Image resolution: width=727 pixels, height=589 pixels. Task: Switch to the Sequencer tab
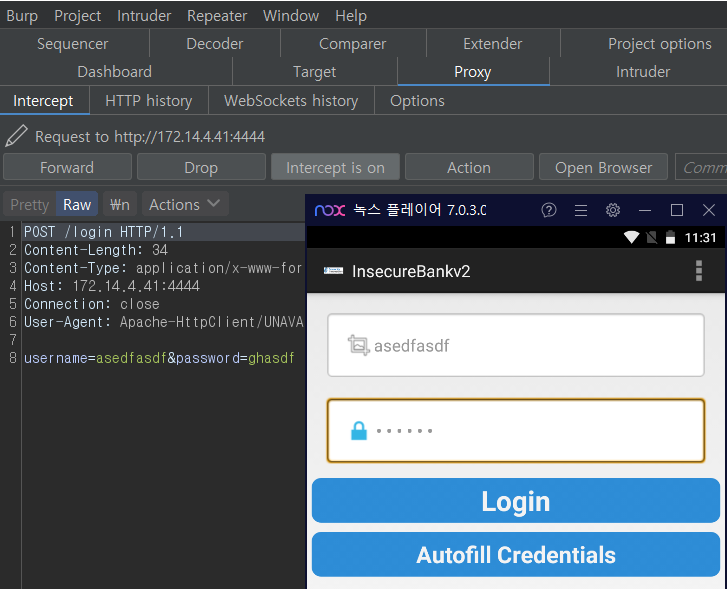click(72, 44)
